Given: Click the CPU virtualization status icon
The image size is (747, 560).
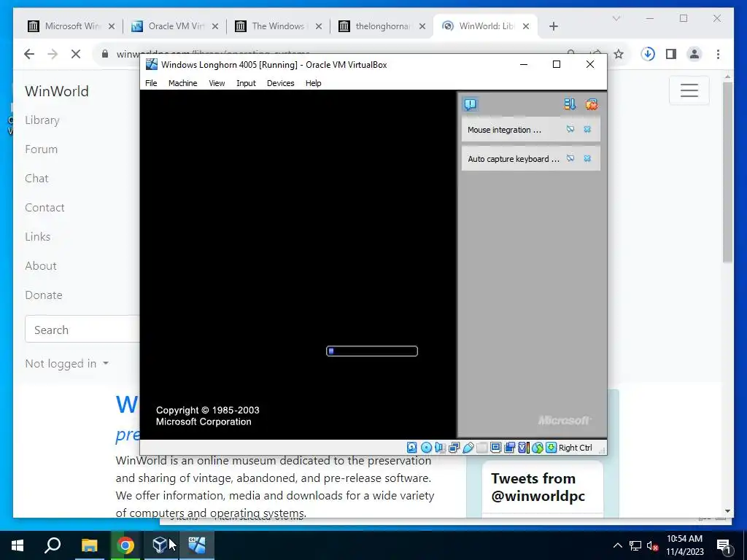Looking at the screenshot, I should tap(524, 448).
